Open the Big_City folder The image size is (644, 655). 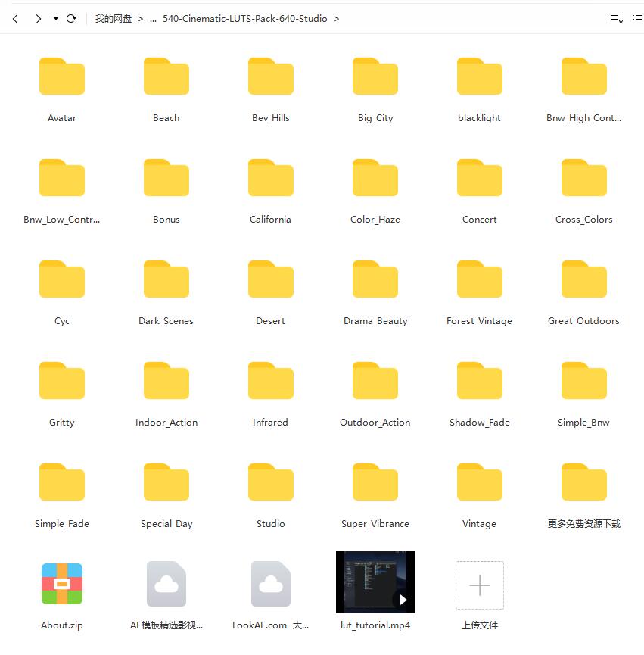click(375, 76)
